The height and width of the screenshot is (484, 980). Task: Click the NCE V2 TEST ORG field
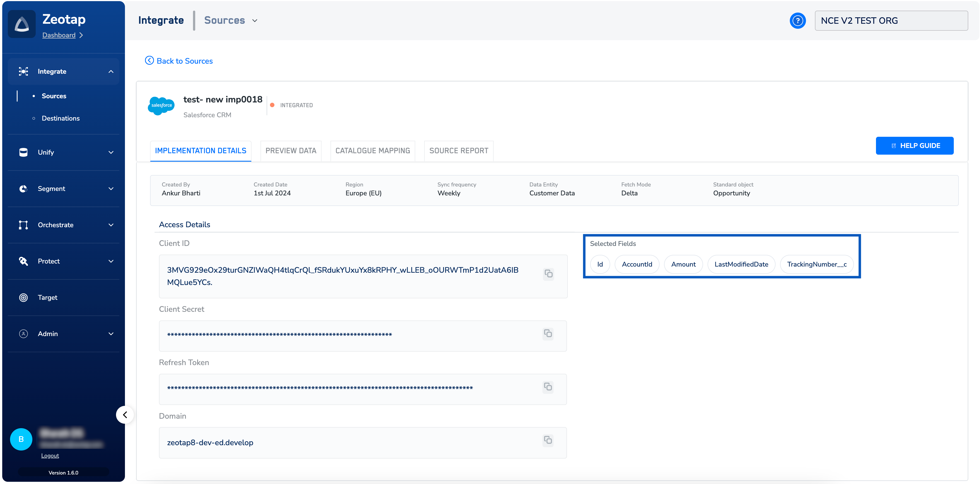(x=891, y=21)
